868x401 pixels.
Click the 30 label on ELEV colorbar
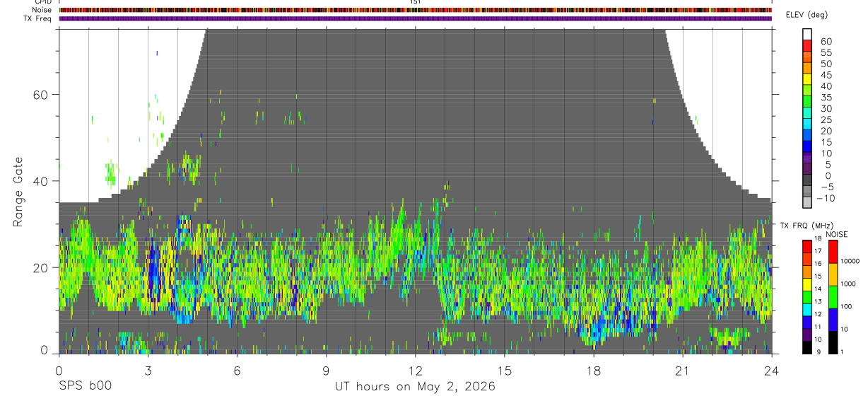[826, 109]
